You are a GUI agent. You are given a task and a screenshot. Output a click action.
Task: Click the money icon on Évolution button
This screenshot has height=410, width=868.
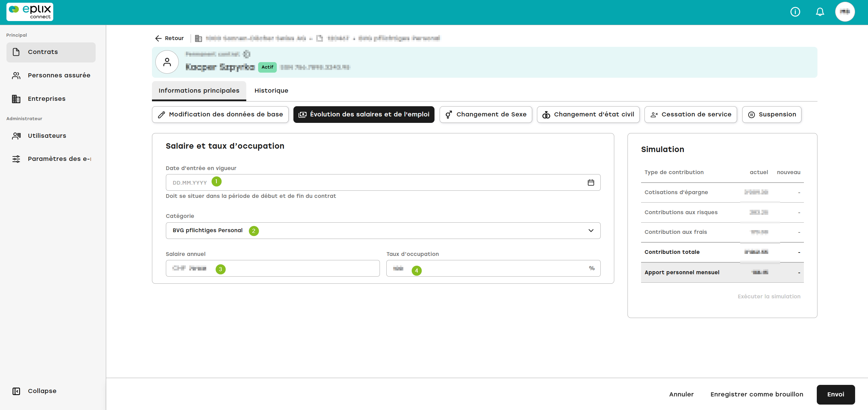pyautogui.click(x=302, y=115)
